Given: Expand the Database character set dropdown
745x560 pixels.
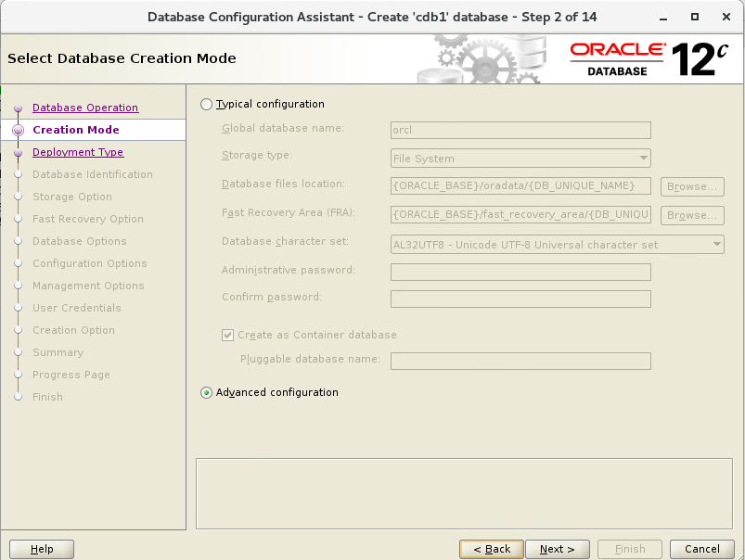Looking at the screenshot, I should pyautogui.click(x=558, y=244).
